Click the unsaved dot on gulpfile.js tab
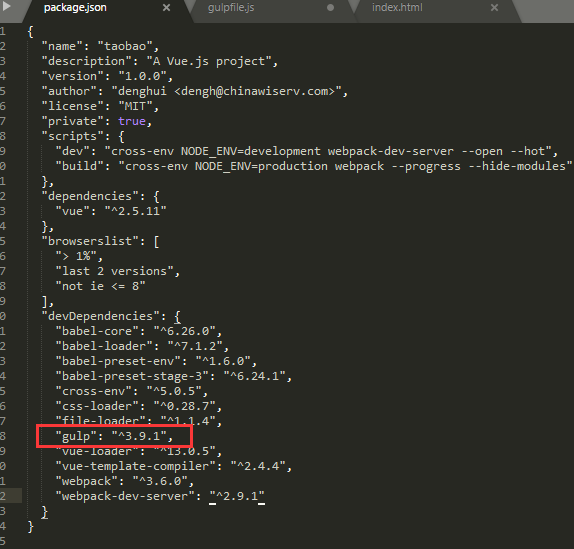 pyautogui.click(x=330, y=8)
